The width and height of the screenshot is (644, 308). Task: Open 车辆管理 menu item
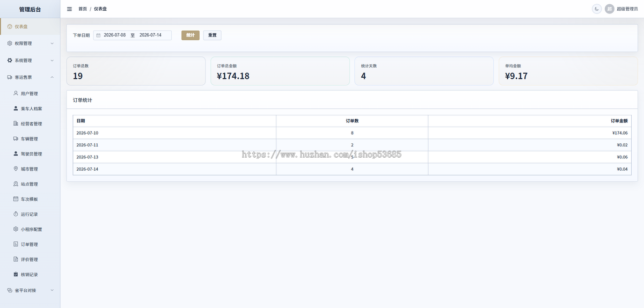[30, 138]
